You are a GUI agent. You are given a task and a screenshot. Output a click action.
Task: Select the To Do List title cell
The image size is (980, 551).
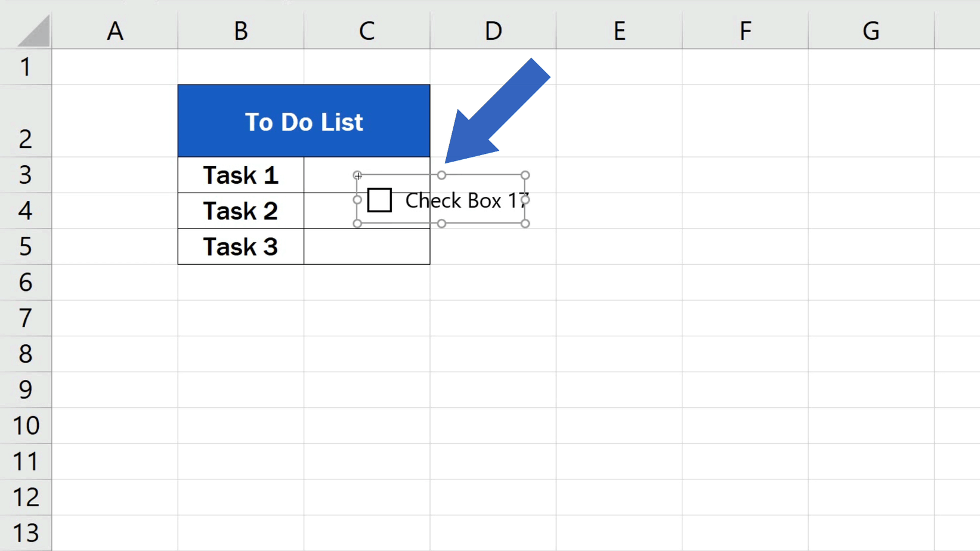click(x=304, y=121)
